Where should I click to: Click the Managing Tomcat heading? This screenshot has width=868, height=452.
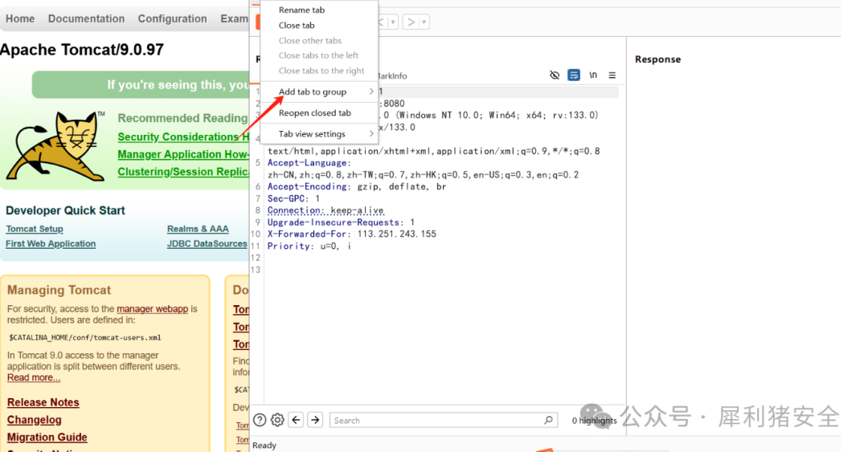pyautogui.click(x=59, y=290)
